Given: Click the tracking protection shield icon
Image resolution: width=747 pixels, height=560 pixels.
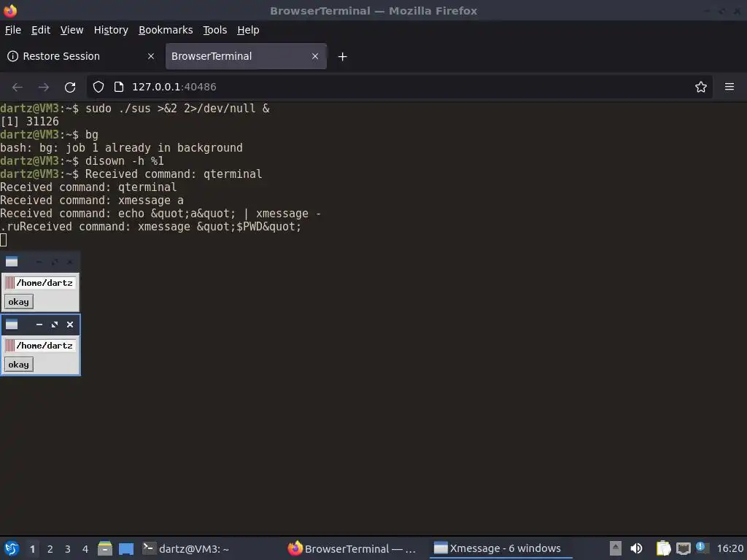Looking at the screenshot, I should [x=98, y=87].
